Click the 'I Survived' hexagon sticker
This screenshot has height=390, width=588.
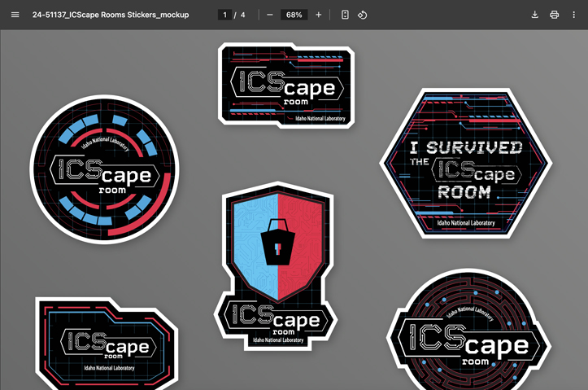pos(466,164)
